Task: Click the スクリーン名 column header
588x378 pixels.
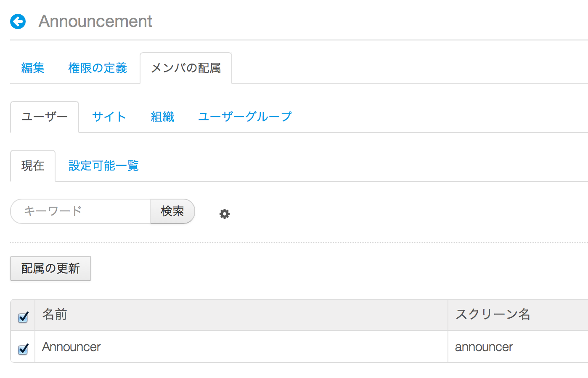Action: [x=493, y=314]
